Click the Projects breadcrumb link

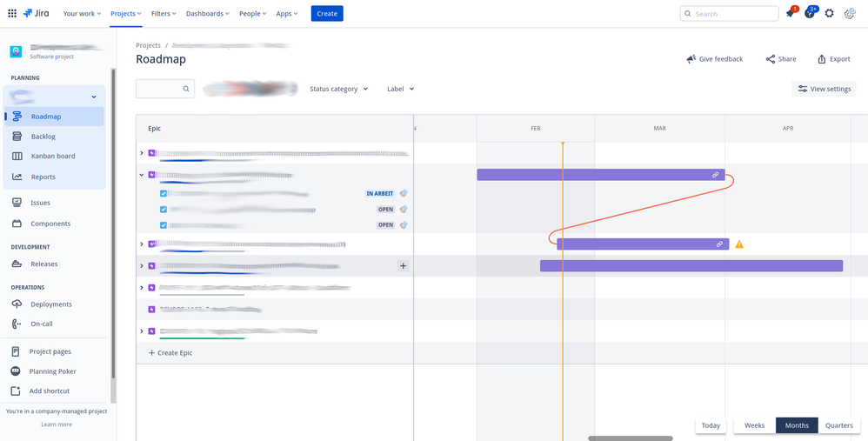pos(149,45)
